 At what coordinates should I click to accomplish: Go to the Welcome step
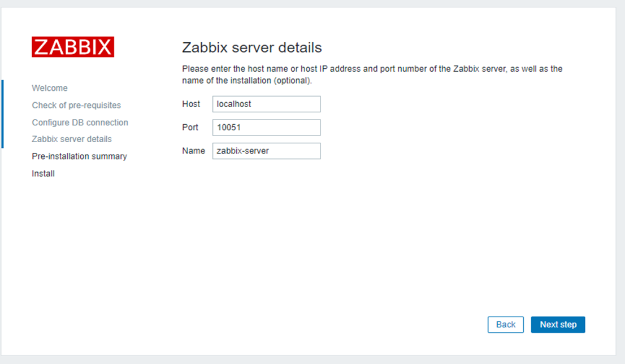pyautogui.click(x=50, y=88)
